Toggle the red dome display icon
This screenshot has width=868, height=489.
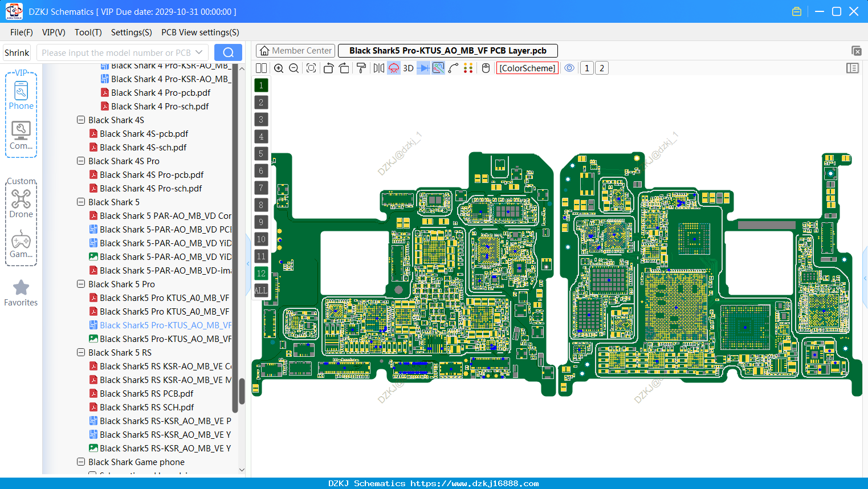[x=394, y=68]
